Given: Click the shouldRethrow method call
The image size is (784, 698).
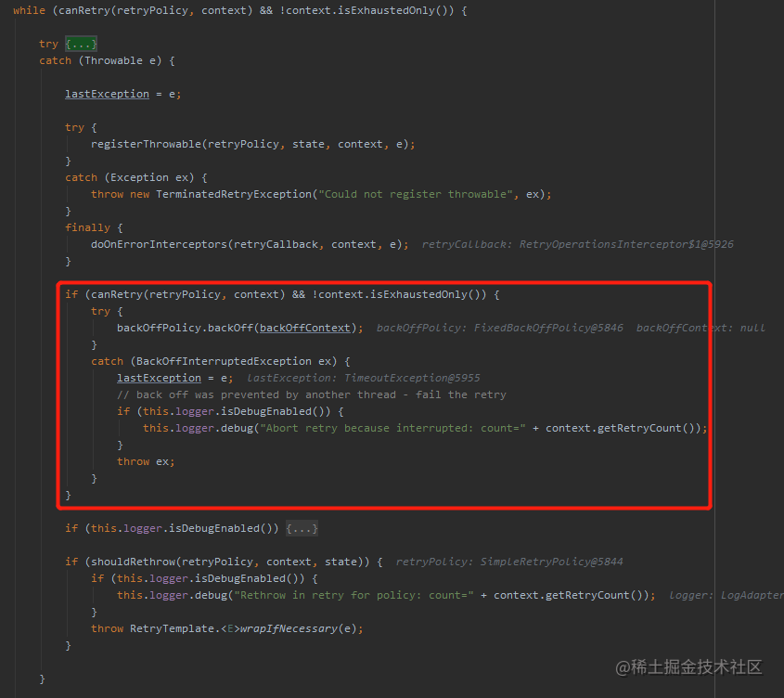Looking at the screenshot, I should point(133,562).
